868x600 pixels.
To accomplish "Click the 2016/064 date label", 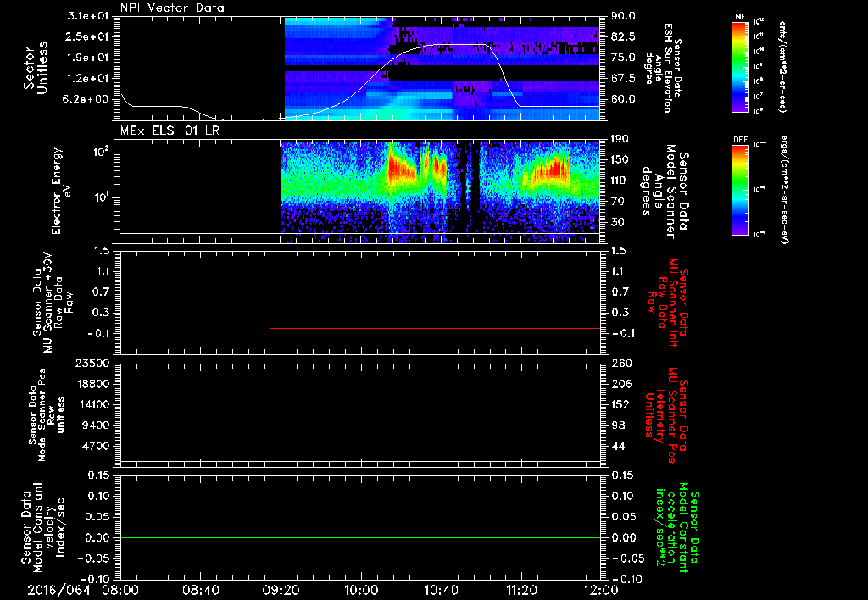I will tap(58, 590).
